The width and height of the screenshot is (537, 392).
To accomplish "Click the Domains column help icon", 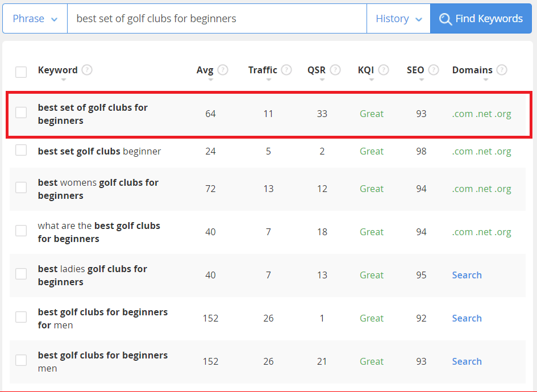I will pyautogui.click(x=502, y=70).
